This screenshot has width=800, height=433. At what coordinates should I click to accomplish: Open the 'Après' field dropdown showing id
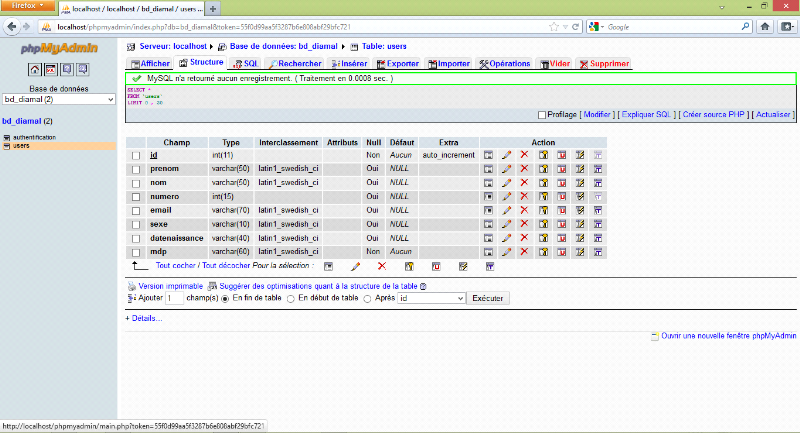pyautogui.click(x=431, y=298)
